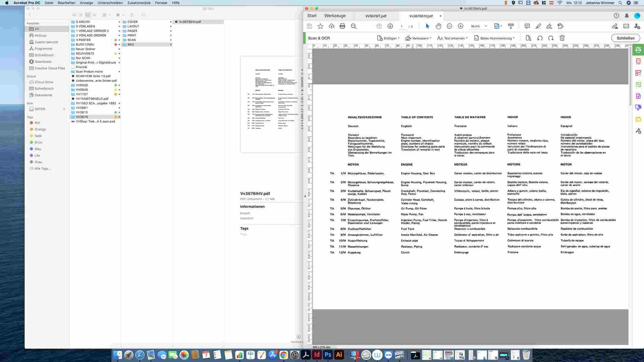Zoom in with the plus circle
644x362 pixels.
point(461,26)
